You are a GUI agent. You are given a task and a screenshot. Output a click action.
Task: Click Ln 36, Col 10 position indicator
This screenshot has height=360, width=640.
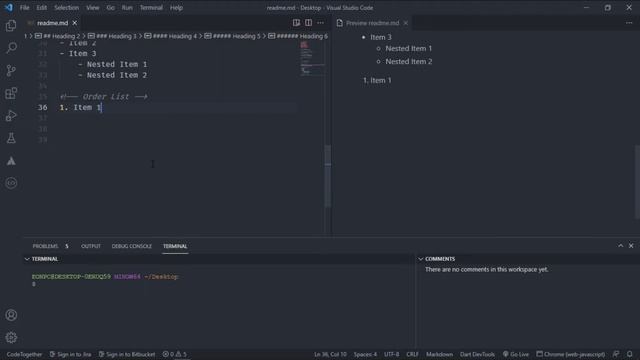pos(330,354)
